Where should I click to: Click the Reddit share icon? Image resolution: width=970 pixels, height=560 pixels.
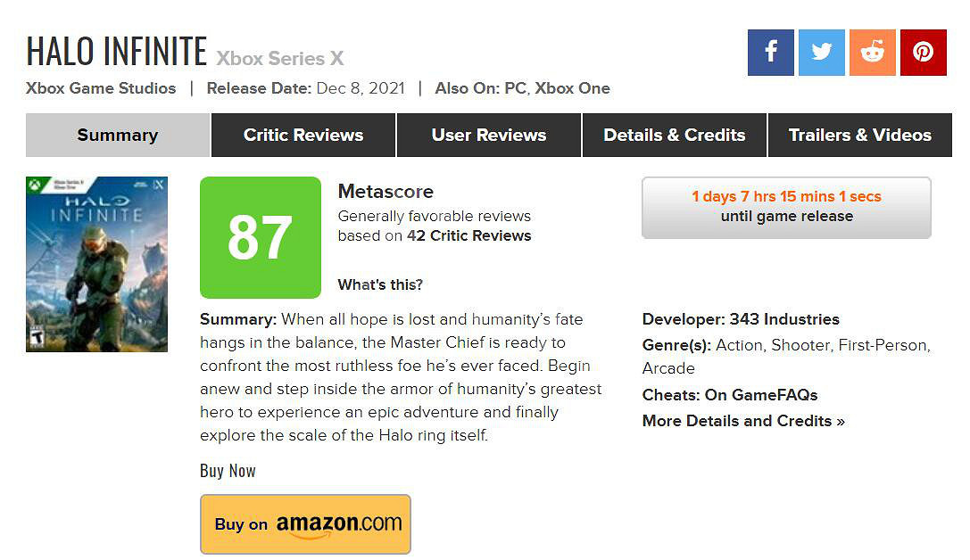tap(872, 53)
